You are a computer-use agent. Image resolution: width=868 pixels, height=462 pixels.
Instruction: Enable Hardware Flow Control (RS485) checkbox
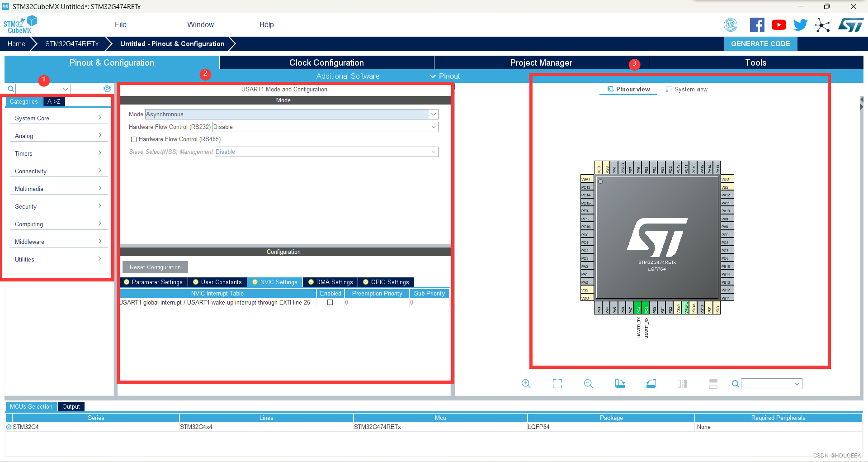click(133, 139)
